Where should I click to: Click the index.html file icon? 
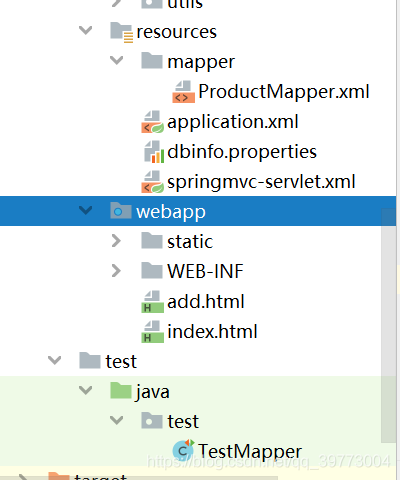pyautogui.click(x=153, y=332)
